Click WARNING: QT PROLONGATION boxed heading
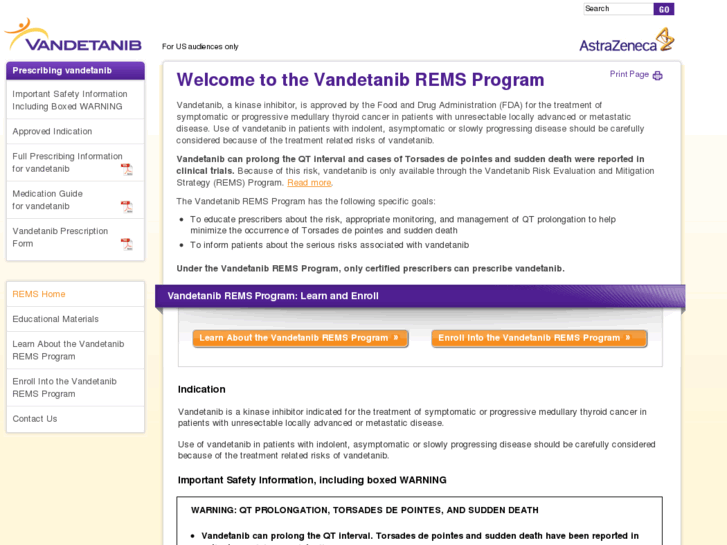Image resolution: width=727 pixels, height=545 pixels. pyautogui.click(x=364, y=510)
